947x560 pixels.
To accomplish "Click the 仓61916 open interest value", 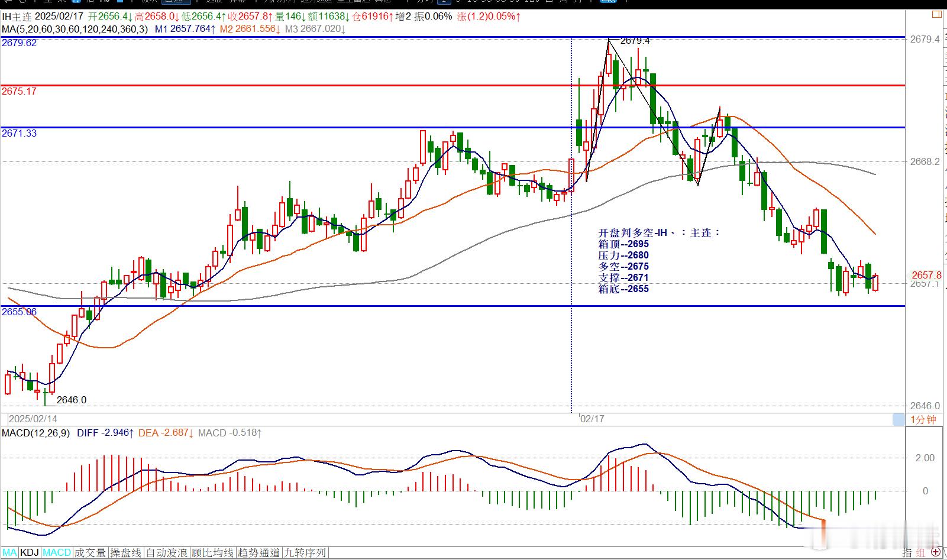I will pos(373,17).
